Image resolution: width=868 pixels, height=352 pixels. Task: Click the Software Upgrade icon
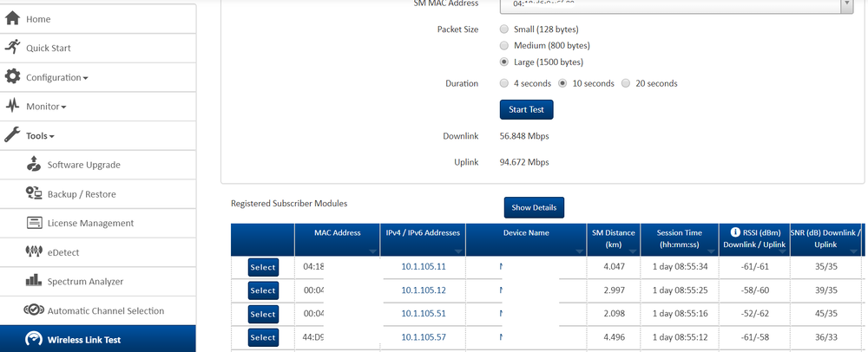point(34,165)
